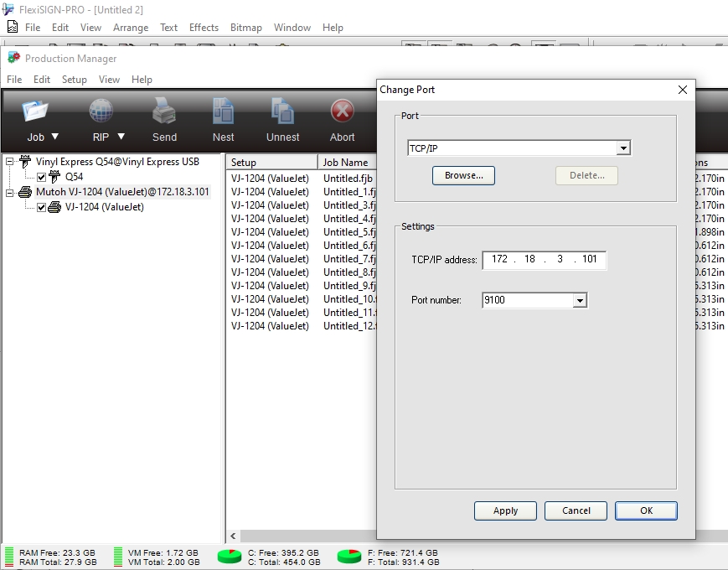The image size is (728, 570).
Task: Select the Untitled_1 job row
Action: [302, 192]
